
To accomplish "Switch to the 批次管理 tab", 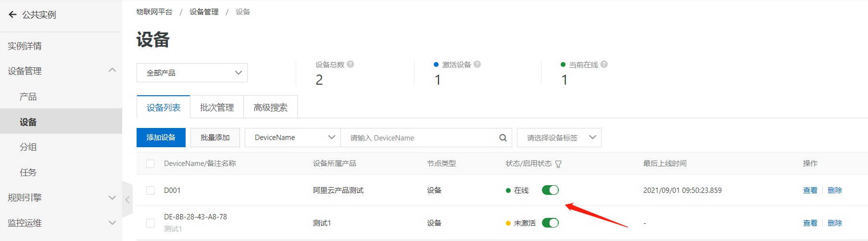I will pos(217,107).
